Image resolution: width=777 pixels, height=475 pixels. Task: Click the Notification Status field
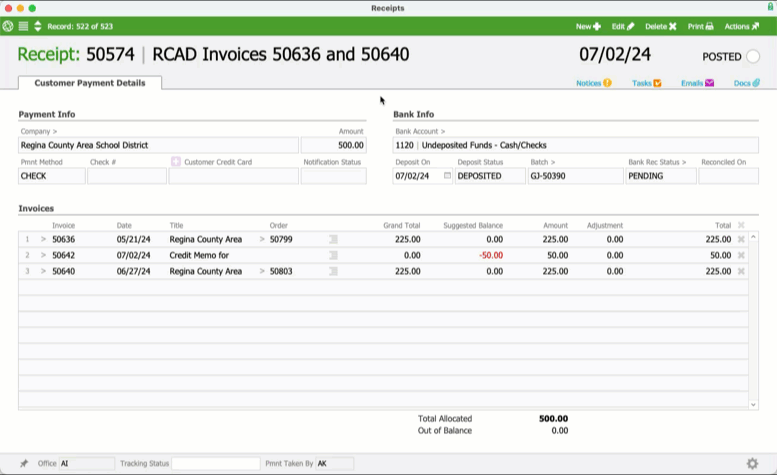pyautogui.click(x=333, y=176)
